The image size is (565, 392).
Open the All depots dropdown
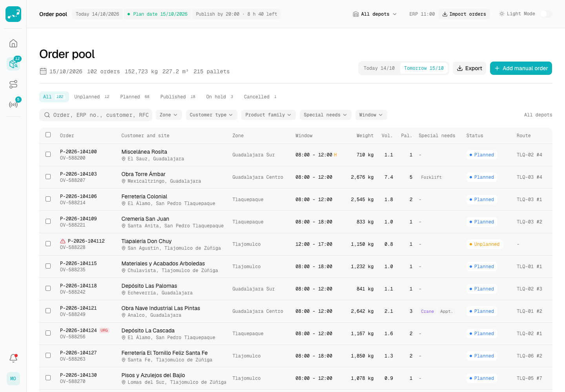(375, 14)
